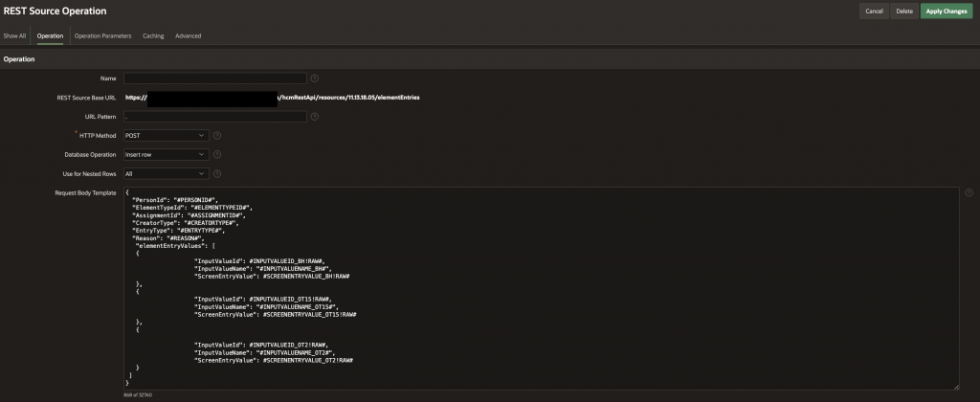The image size is (980, 402).
Task: Open help for the Name field
Action: click(315, 78)
